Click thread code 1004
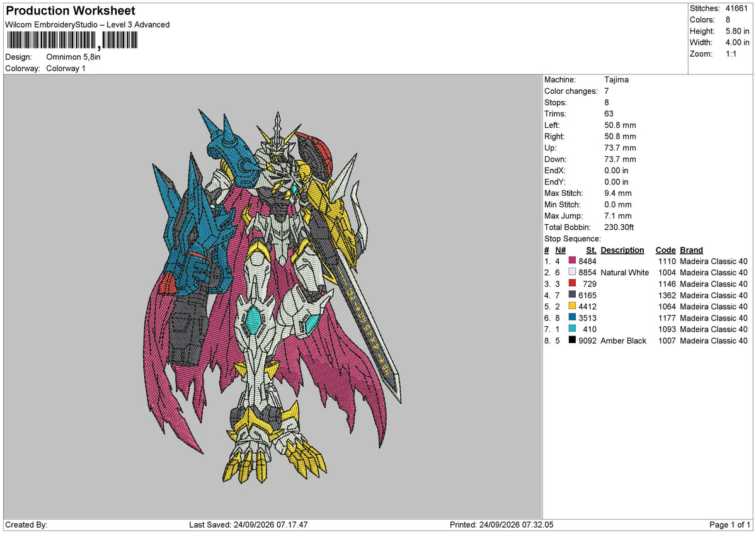The image size is (756, 534). [x=667, y=272]
